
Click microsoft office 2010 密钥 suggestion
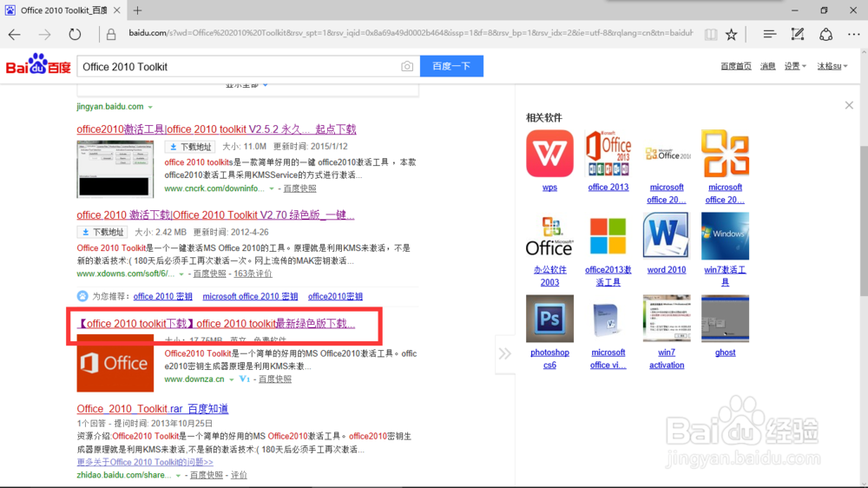pyautogui.click(x=250, y=296)
